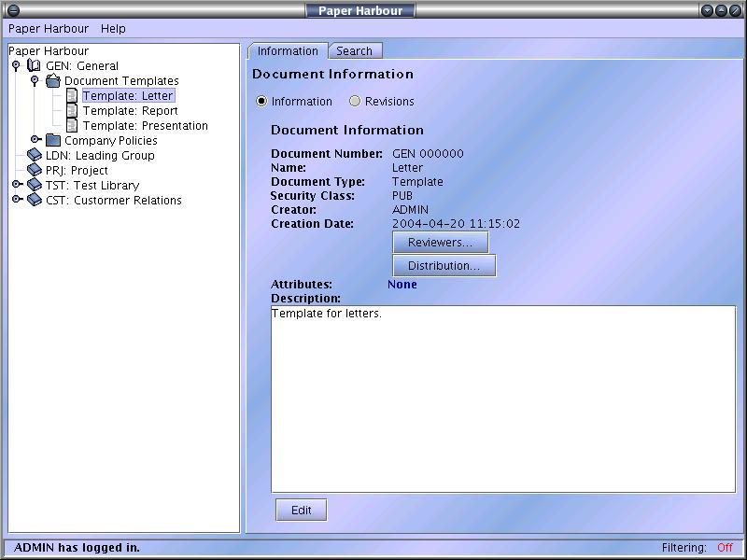Viewport: 747px width, 560px height.
Task: Click the book icon beside CST: Customer Relations
Action: coord(35,200)
